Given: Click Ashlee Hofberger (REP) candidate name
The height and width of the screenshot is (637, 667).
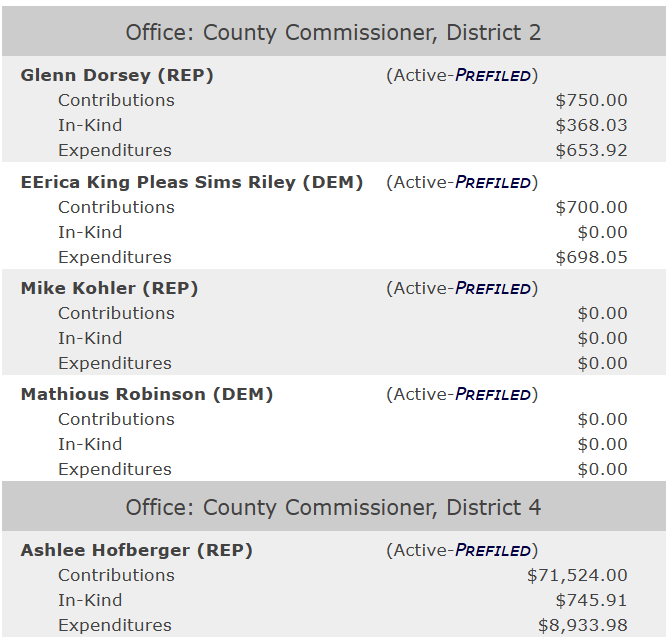Looking at the screenshot, I should pos(137,550).
